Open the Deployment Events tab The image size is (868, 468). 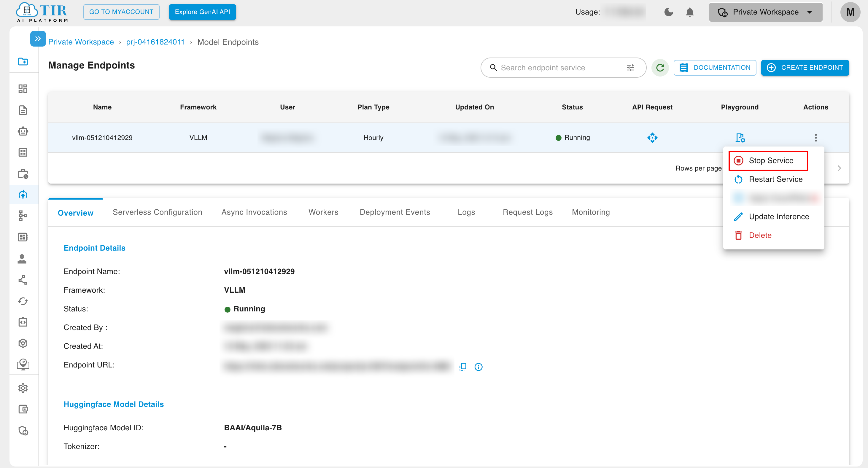395,212
